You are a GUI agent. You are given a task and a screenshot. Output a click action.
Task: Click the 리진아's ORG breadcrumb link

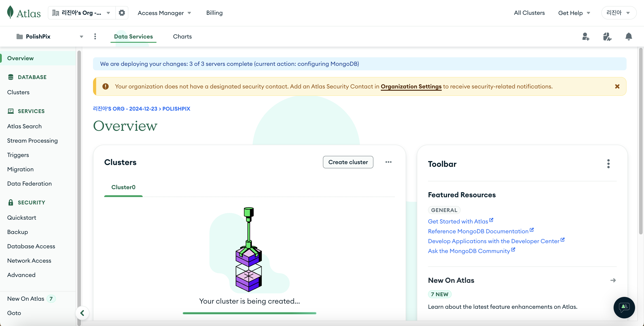click(x=125, y=109)
